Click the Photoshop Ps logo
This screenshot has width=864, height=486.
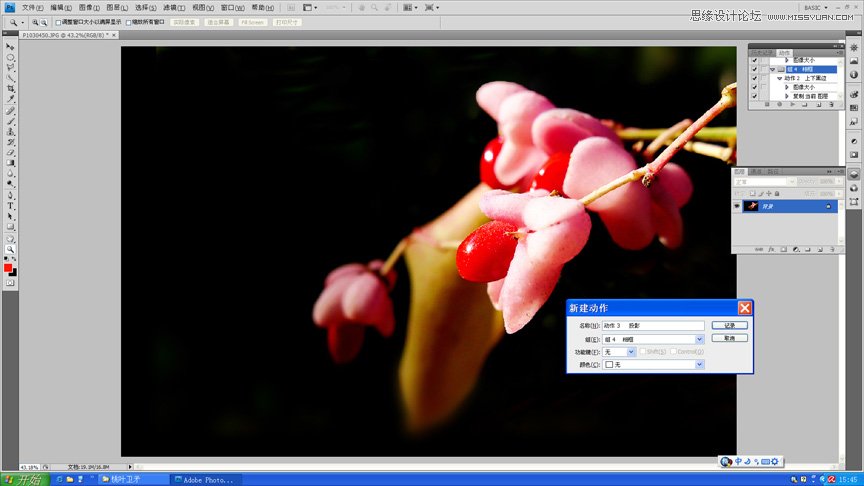point(9,7)
